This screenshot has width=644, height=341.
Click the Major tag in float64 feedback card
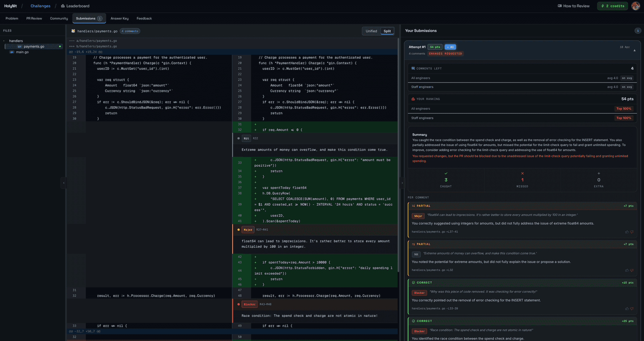pos(418,216)
